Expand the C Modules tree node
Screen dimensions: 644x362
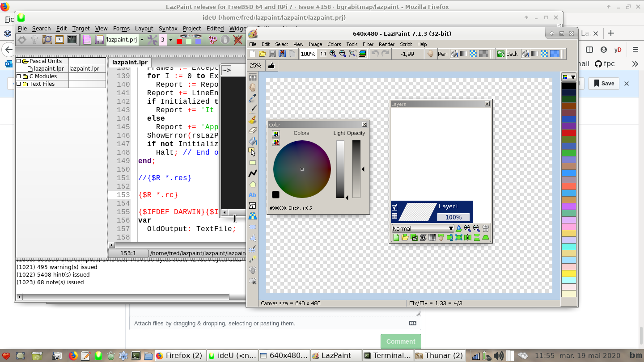[x=18, y=76]
